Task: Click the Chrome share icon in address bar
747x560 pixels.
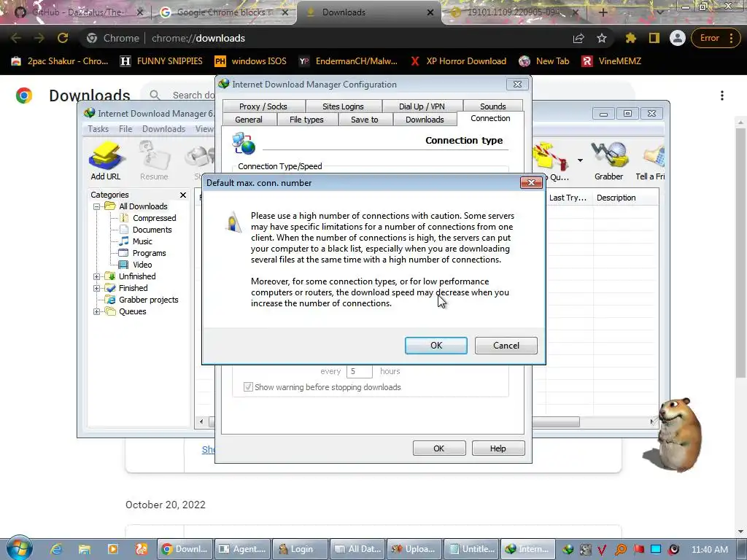Action: (x=578, y=38)
